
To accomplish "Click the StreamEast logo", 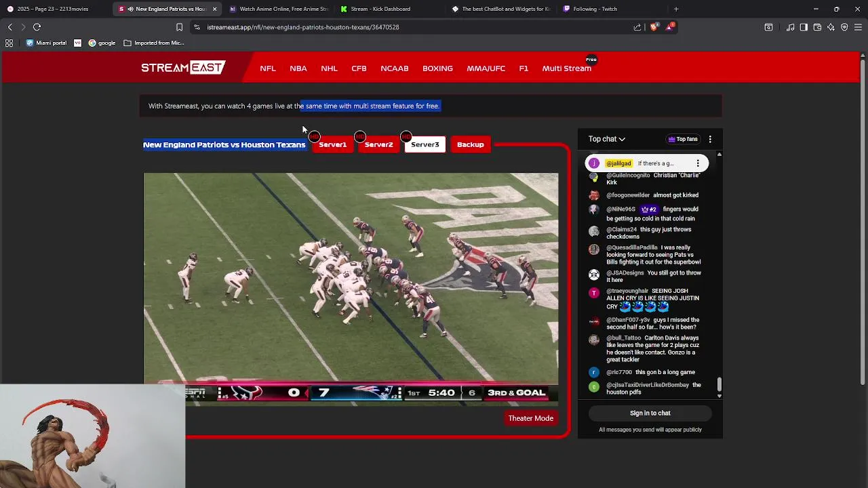I will [x=183, y=68].
